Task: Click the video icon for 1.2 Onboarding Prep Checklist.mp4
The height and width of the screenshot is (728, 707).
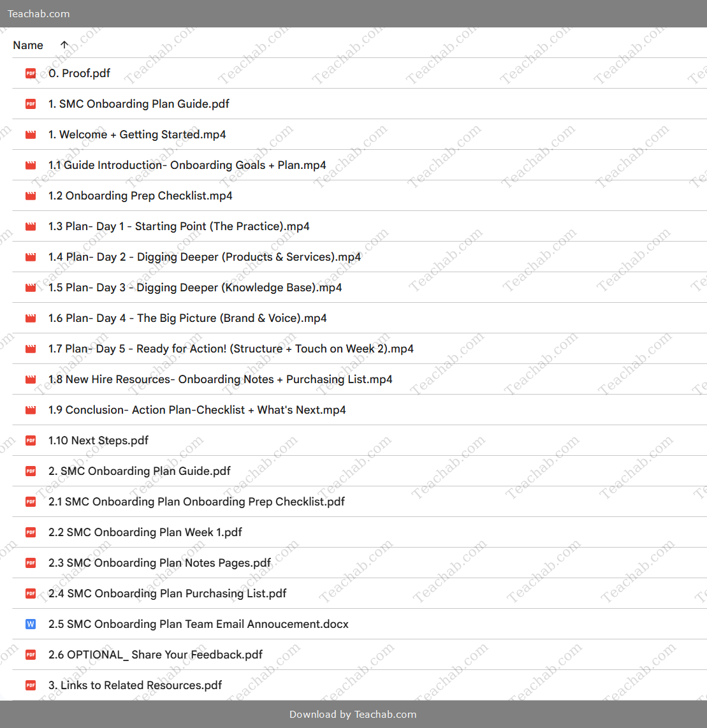Action: (31, 196)
